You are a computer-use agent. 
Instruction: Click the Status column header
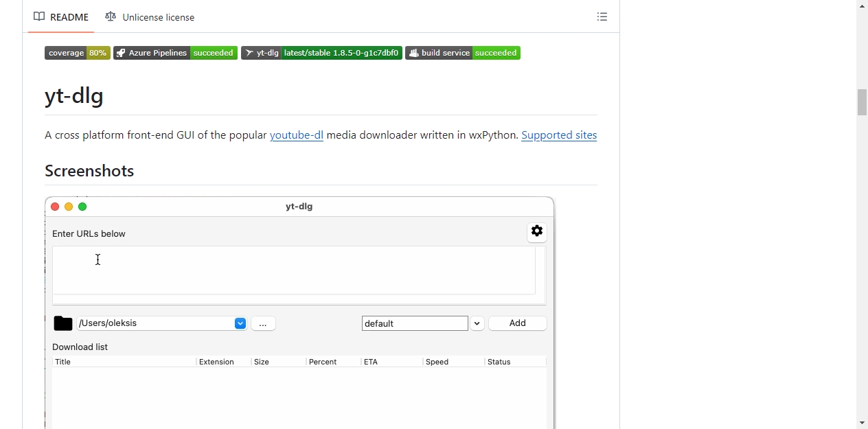[516, 362]
